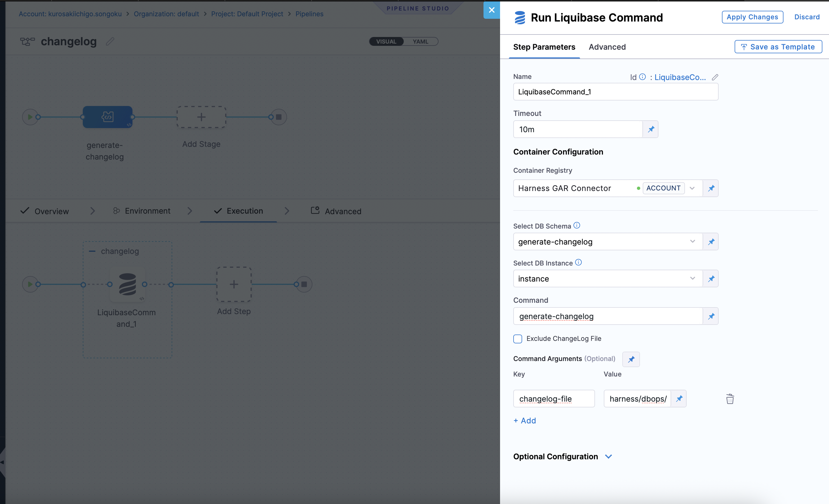Save the step as a template
This screenshot has width=829, height=504.
(777, 46)
